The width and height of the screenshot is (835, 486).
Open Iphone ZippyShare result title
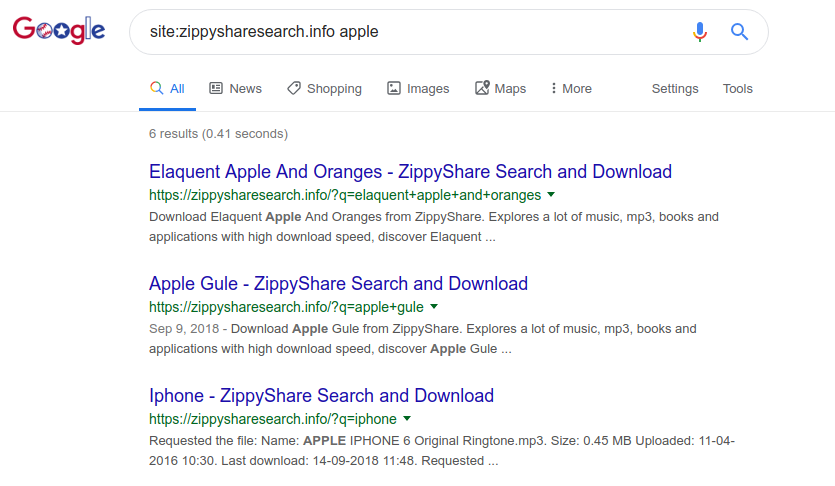click(321, 396)
